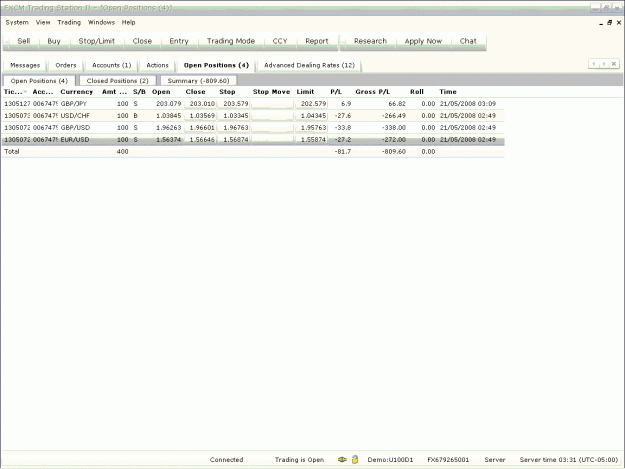Sort by the S/B column header
The height and width of the screenshot is (469, 625).
(x=139, y=92)
